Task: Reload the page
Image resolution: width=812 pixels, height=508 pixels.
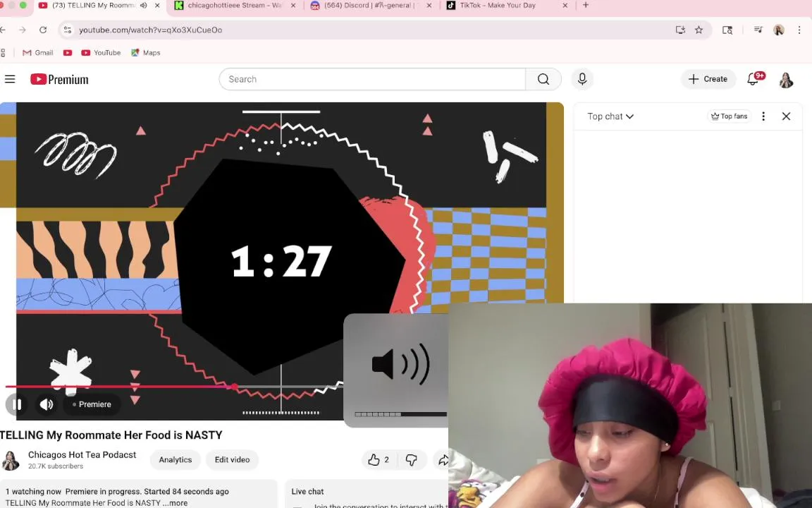Action: tap(43, 30)
